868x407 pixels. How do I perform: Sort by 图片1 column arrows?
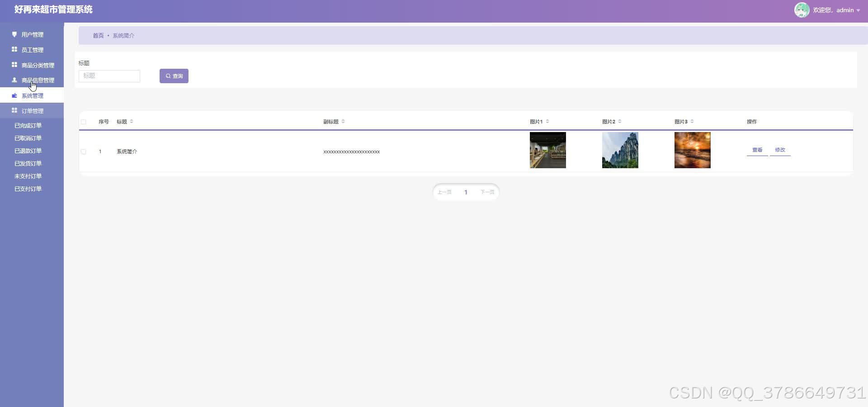pos(547,121)
